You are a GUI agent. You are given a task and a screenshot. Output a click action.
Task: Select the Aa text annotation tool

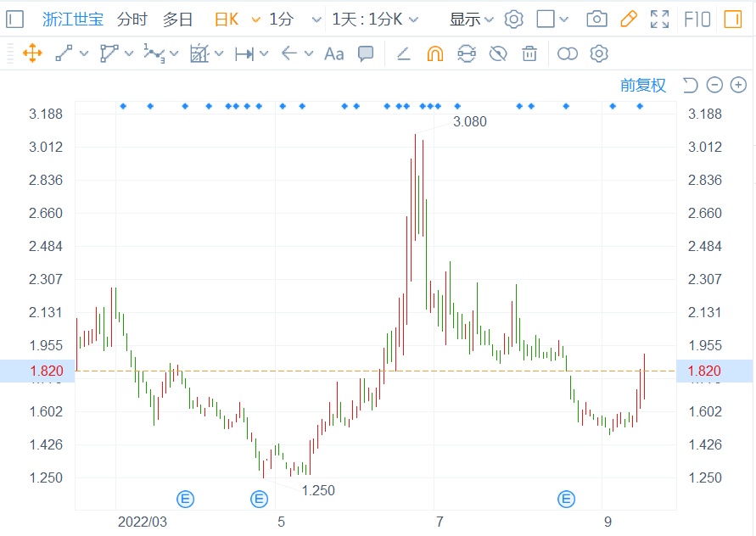tap(334, 53)
